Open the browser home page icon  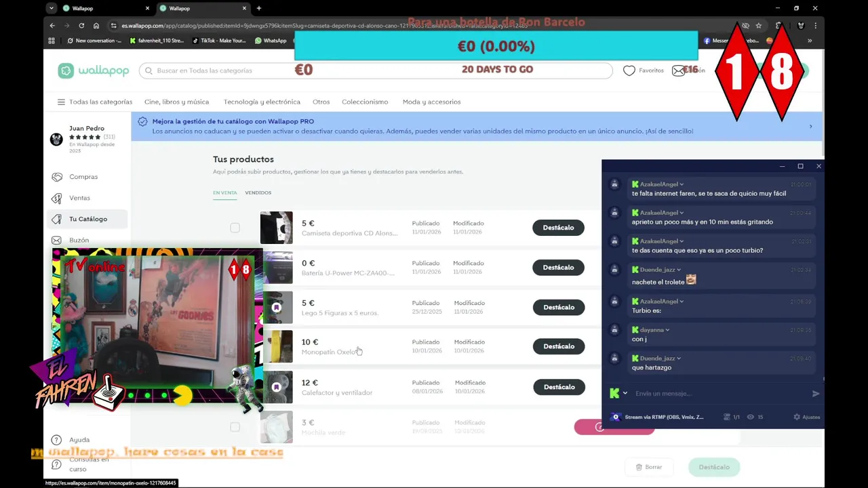pyautogui.click(x=96, y=25)
